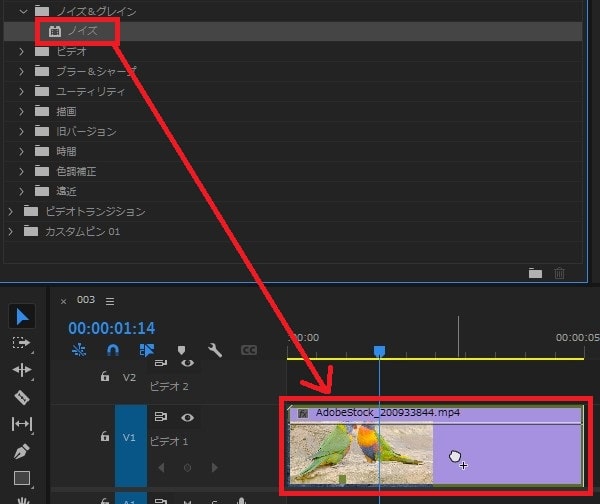
Task: Open the 003 sequence panel menu
Action: coord(110,301)
